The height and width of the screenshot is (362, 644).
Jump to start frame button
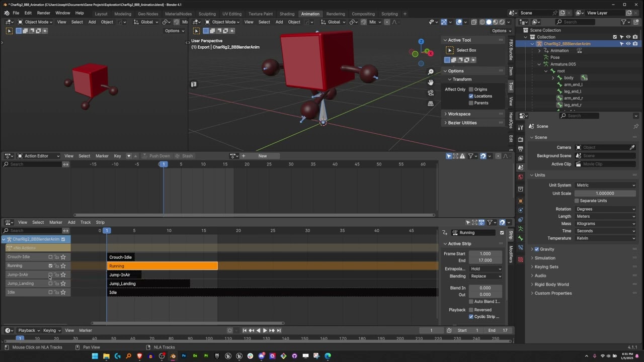[x=245, y=330]
